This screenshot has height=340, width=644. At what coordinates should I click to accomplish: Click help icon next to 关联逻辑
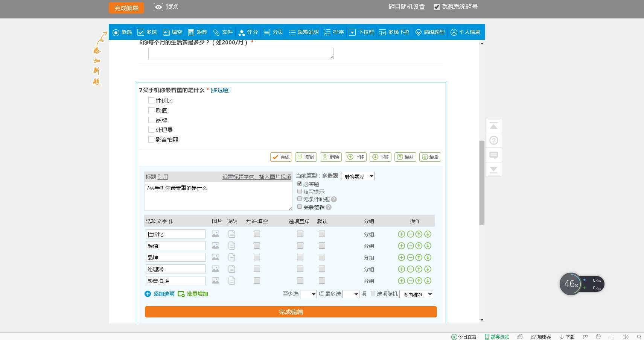coord(329,207)
